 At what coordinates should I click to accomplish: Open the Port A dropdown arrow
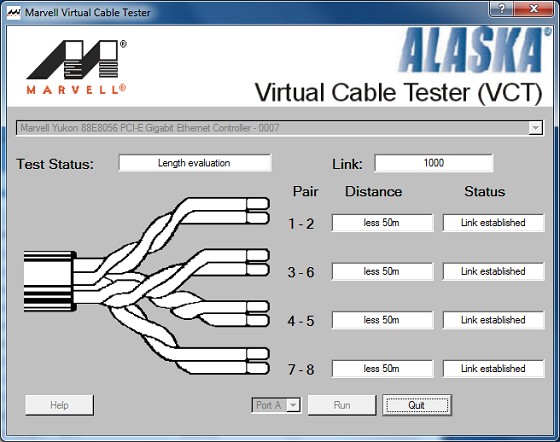tap(293, 405)
